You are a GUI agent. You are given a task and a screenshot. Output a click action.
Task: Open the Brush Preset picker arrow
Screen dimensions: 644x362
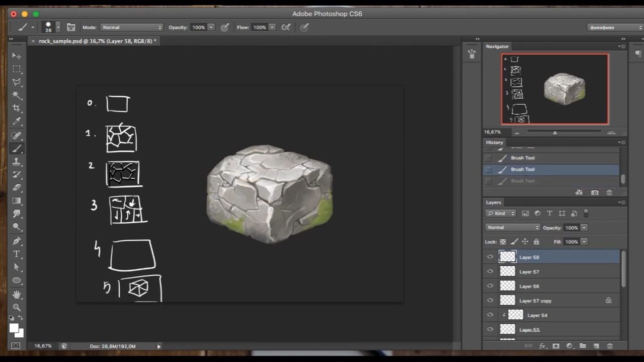point(58,27)
